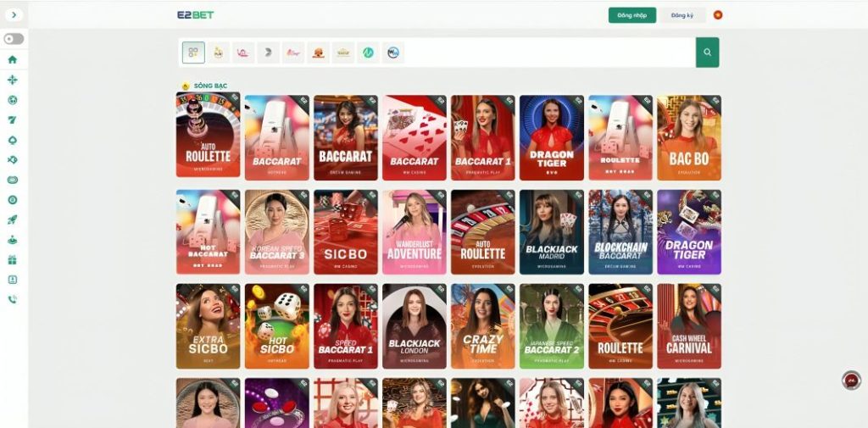The height and width of the screenshot is (428, 868).
Task: Filter by the pink-red script provider icon
Action: pos(292,53)
